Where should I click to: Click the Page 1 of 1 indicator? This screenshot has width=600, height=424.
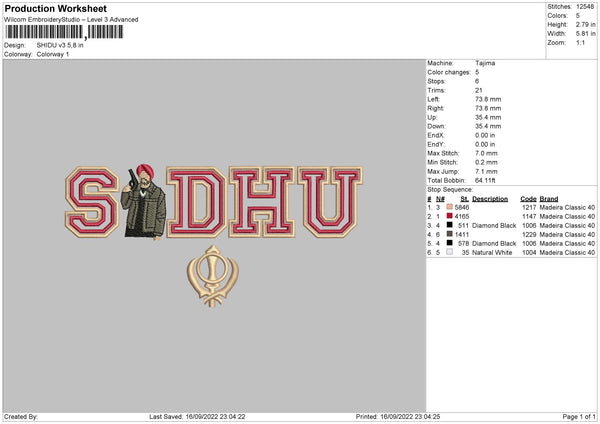[x=579, y=416]
